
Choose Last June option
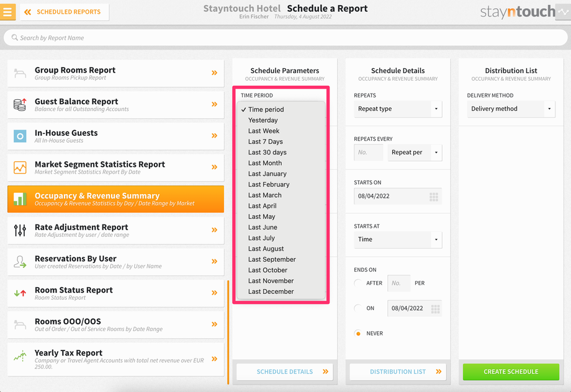(x=281, y=227)
